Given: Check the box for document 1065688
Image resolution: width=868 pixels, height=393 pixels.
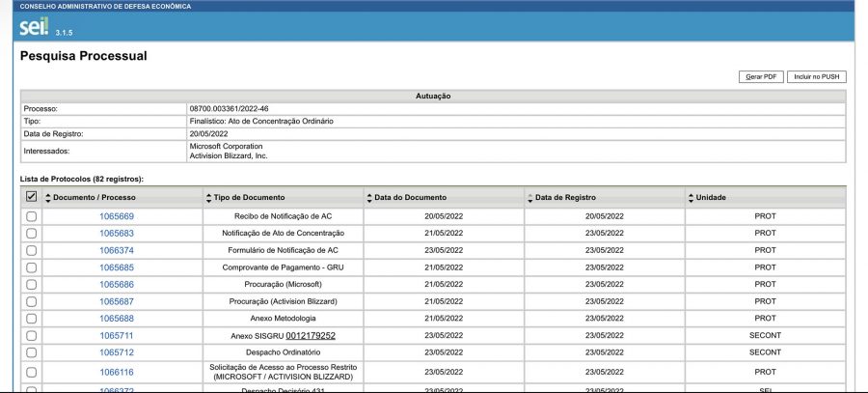Looking at the screenshot, I should tap(32, 319).
